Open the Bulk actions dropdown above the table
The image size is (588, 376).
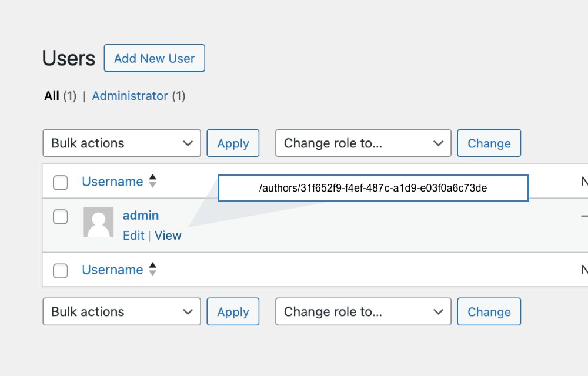(122, 143)
